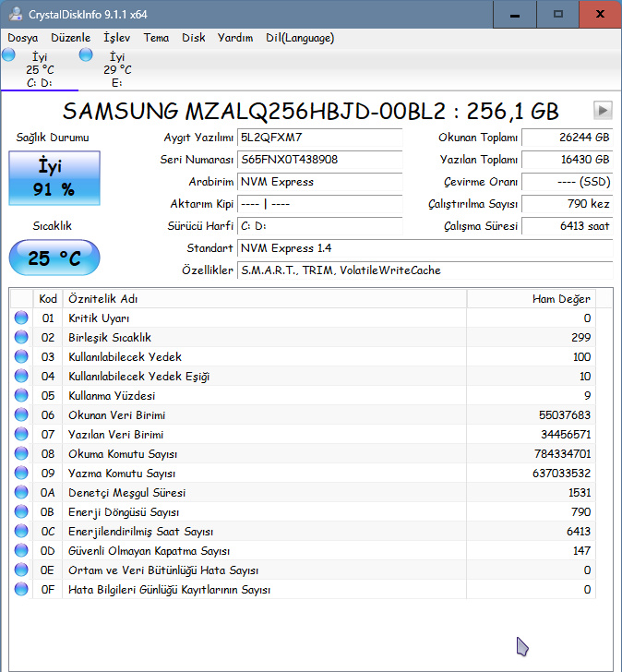
Task: Open the İşlev menu
Action: click(116, 38)
